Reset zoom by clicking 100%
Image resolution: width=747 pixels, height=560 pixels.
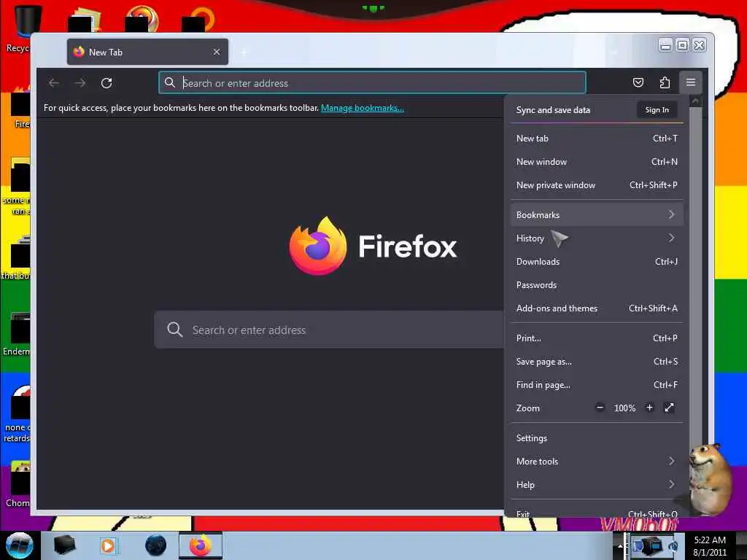point(624,408)
